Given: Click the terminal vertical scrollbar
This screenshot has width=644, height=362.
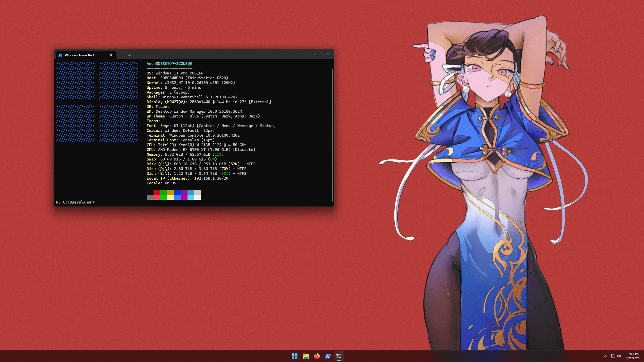Looking at the screenshot, I should click(333, 135).
